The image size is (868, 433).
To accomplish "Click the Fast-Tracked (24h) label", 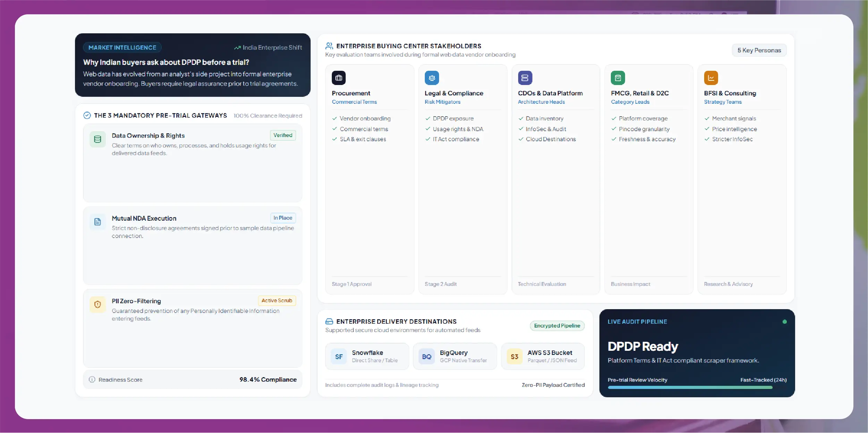I will click(x=763, y=380).
